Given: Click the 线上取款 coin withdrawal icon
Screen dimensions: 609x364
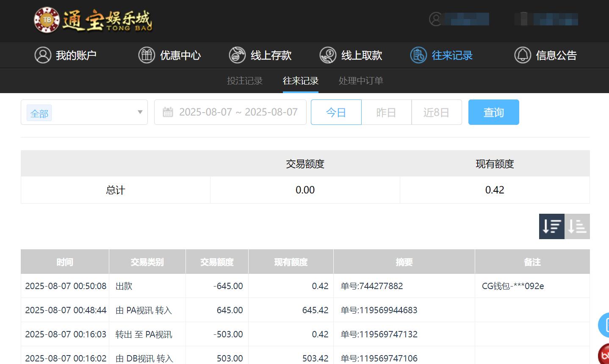Looking at the screenshot, I should pyautogui.click(x=328, y=55).
